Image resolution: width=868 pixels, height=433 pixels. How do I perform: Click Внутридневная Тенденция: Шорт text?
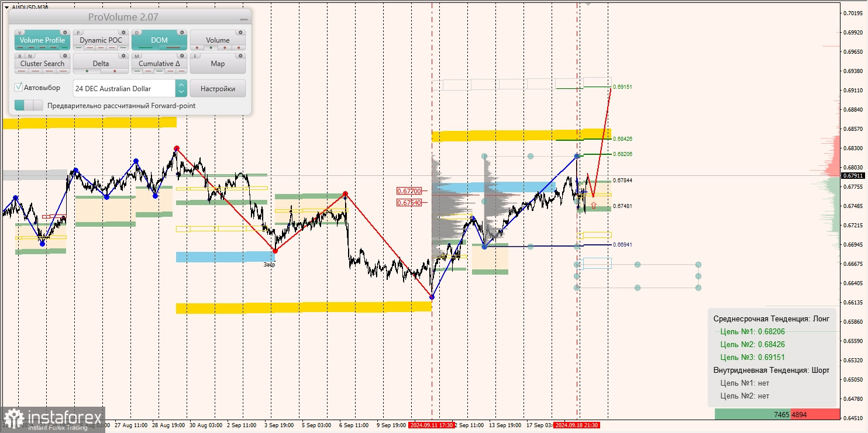pyautogui.click(x=771, y=370)
